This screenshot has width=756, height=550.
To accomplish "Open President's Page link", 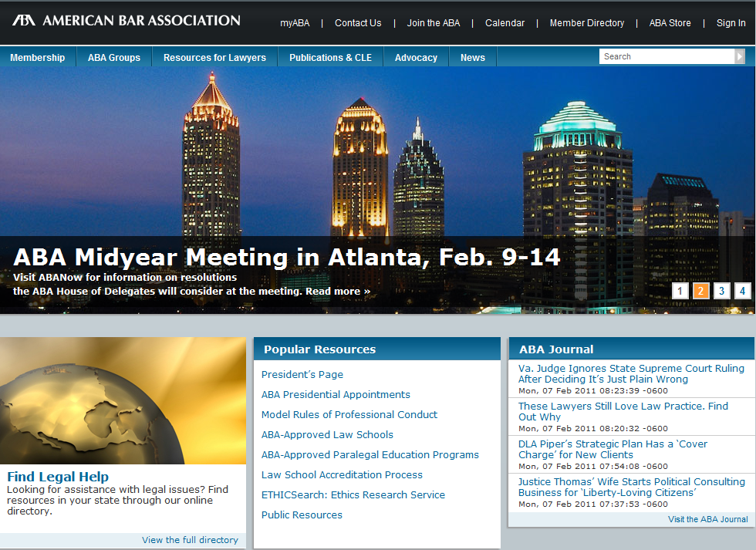I will 302,375.
